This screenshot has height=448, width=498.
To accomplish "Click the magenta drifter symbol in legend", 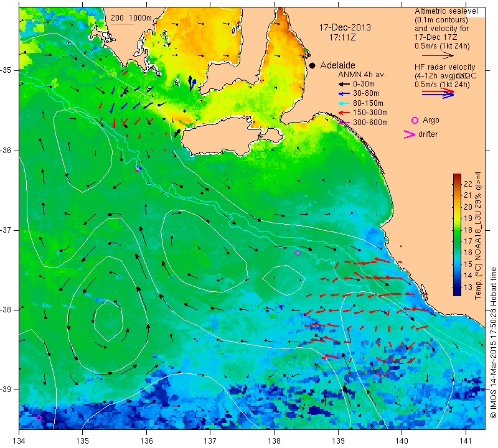I will point(410,134).
